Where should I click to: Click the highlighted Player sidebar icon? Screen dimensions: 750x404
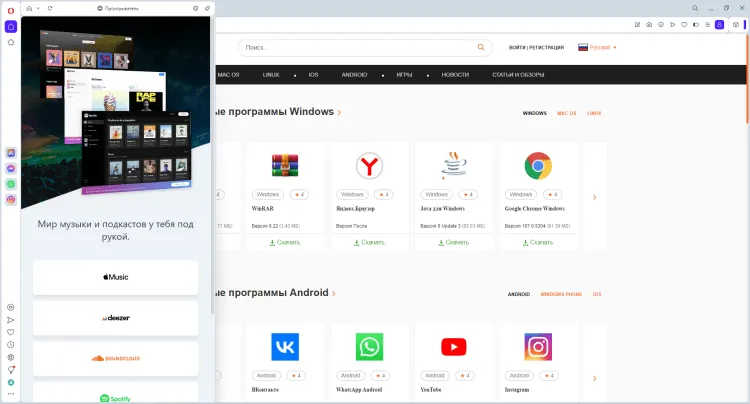(11, 27)
